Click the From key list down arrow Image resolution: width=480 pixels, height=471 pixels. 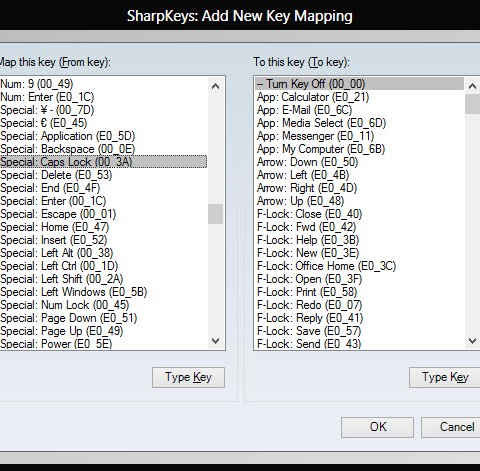point(215,341)
